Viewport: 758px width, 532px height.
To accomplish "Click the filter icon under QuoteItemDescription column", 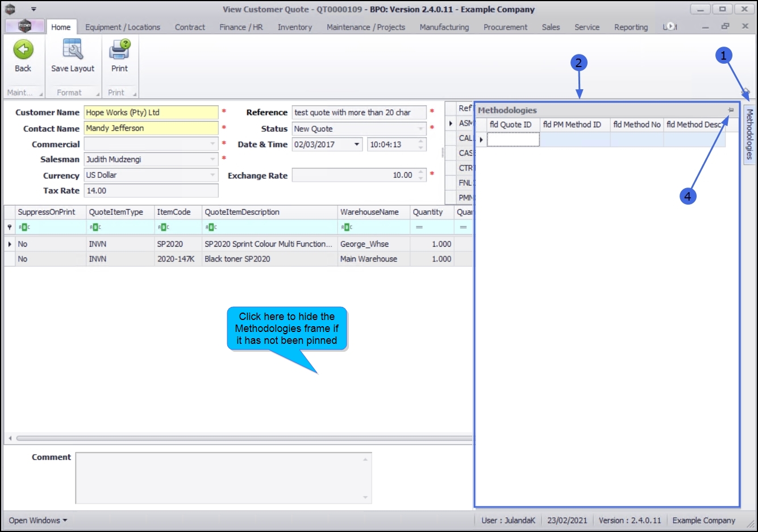I will [x=211, y=227].
